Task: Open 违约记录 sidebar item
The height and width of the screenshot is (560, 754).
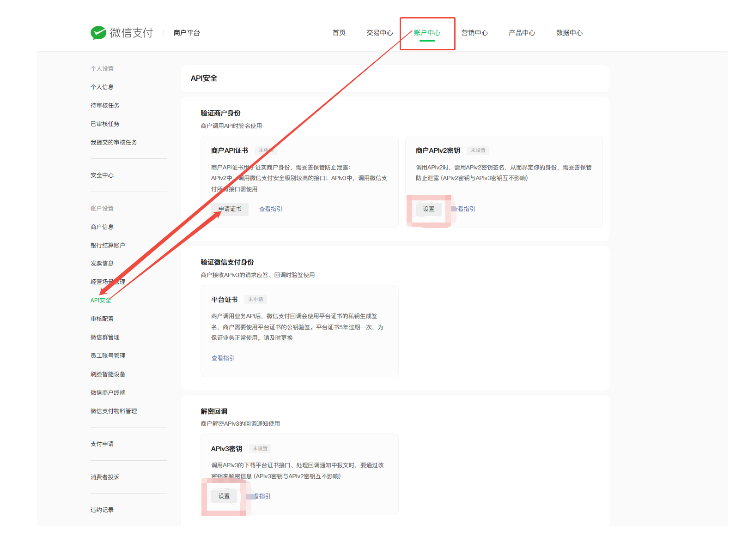Action: (x=102, y=510)
